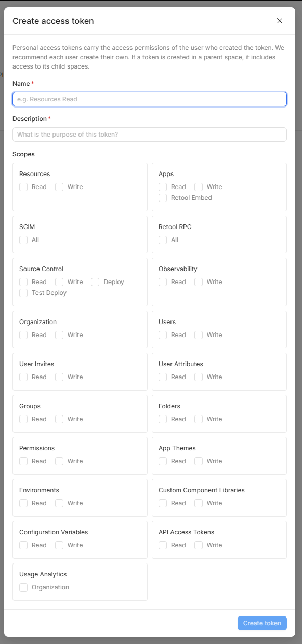Select Groups Read scope
Screen dimensions: 302x644
click(23, 419)
